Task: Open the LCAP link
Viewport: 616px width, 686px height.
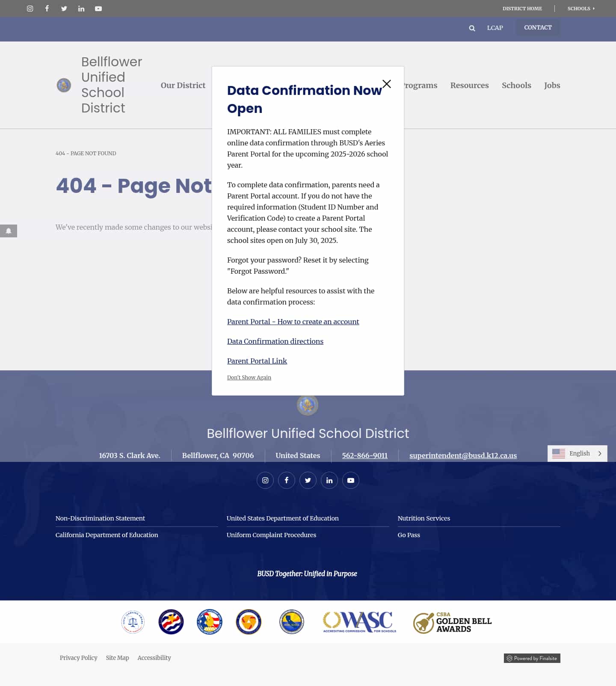Action: pos(495,28)
